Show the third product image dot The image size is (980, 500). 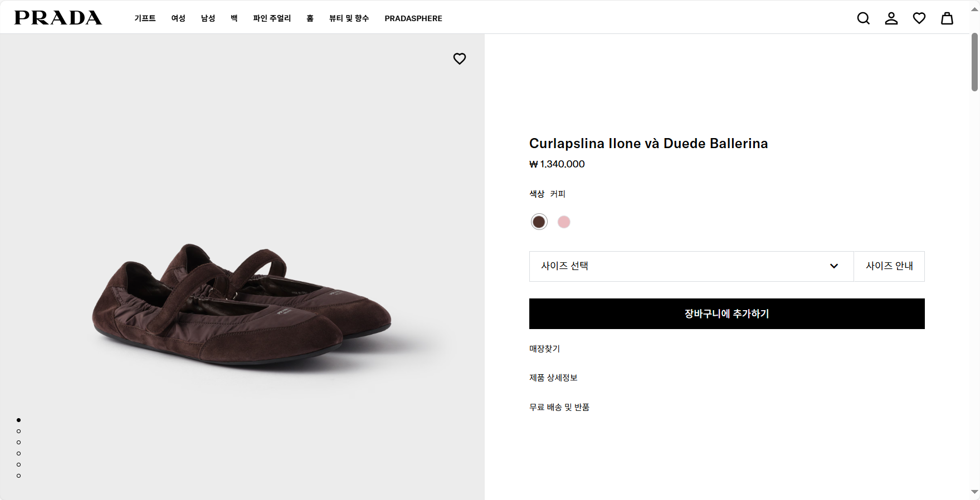19,442
